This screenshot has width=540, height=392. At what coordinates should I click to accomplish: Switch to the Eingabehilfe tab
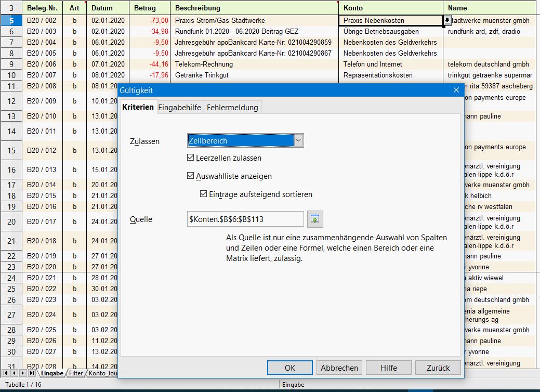click(179, 108)
